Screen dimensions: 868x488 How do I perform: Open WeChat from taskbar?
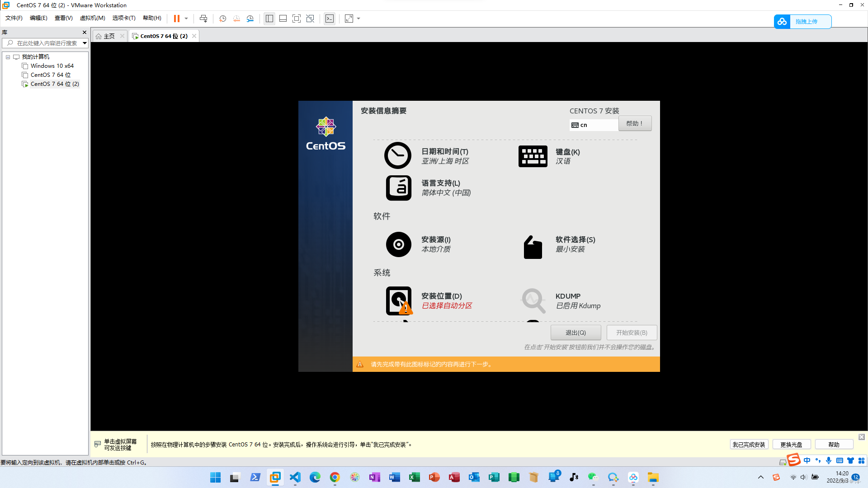593,478
